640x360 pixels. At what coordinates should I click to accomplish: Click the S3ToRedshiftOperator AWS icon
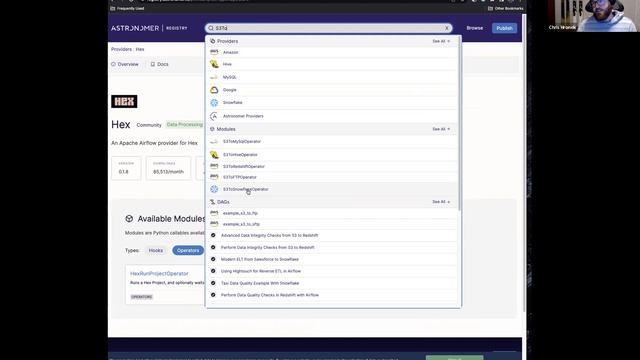pyautogui.click(x=214, y=166)
